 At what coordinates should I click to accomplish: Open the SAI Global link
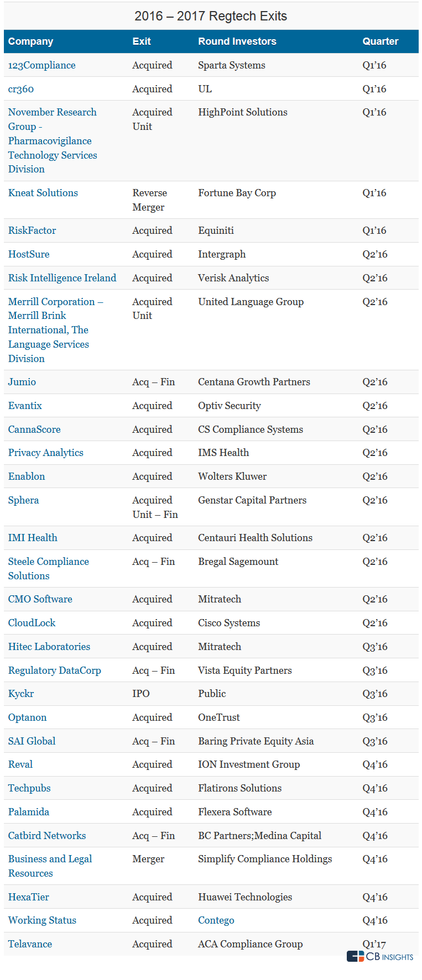pyautogui.click(x=32, y=741)
